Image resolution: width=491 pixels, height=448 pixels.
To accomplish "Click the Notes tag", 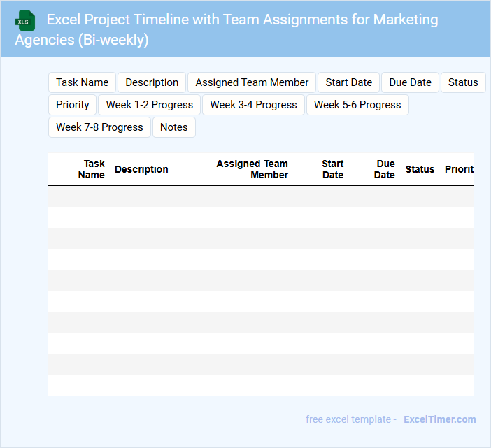I will [x=174, y=127].
